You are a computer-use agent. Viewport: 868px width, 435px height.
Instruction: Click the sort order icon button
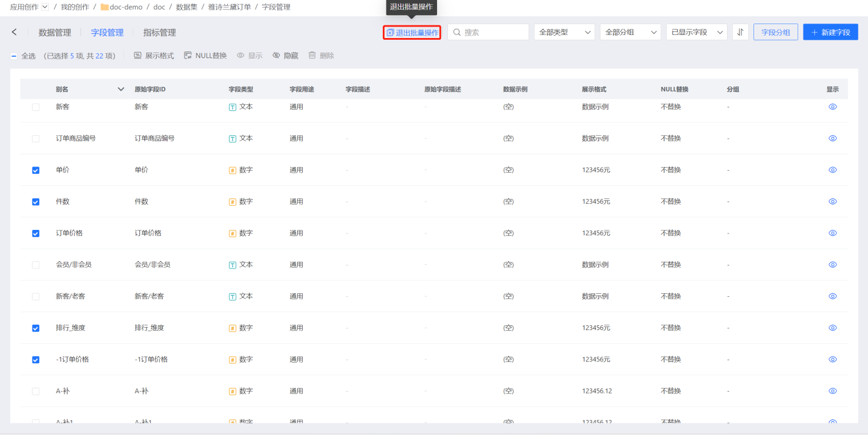point(740,32)
